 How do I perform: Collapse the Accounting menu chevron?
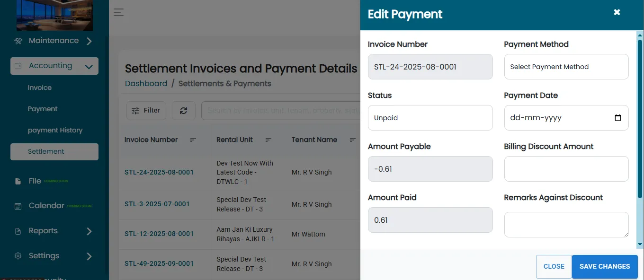point(89,67)
